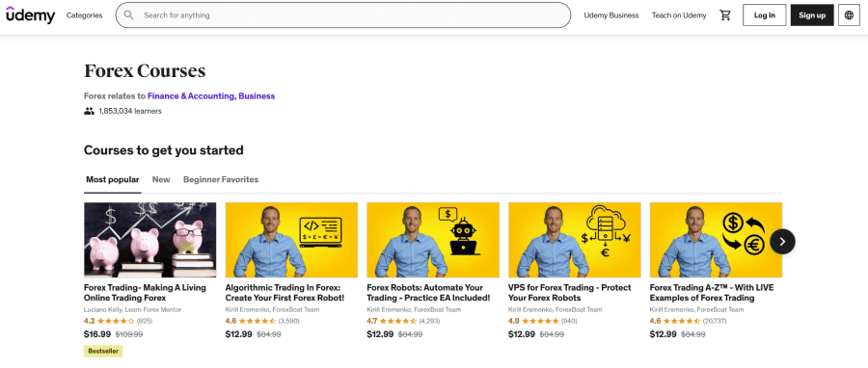This screenshot has height=368, width=868.
Task: Focus the Search for anything field
Action: pyautogui.click(x=342, y=14)
